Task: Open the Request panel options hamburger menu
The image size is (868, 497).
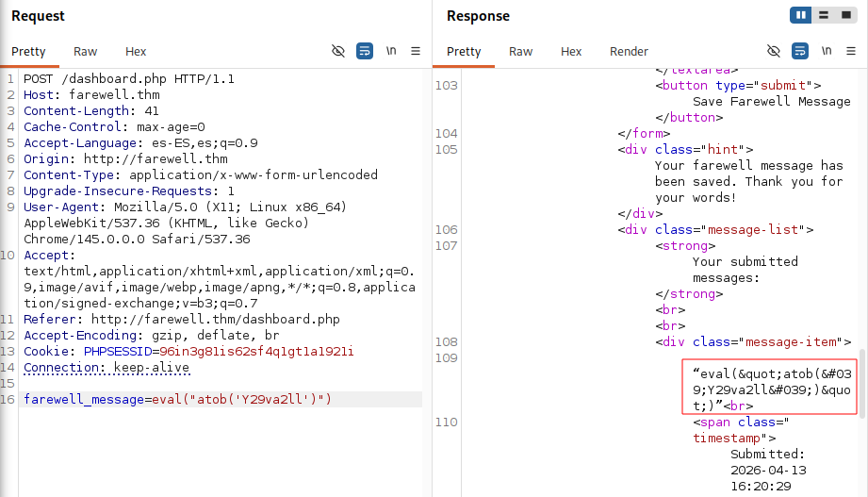Action: [416, 51]
